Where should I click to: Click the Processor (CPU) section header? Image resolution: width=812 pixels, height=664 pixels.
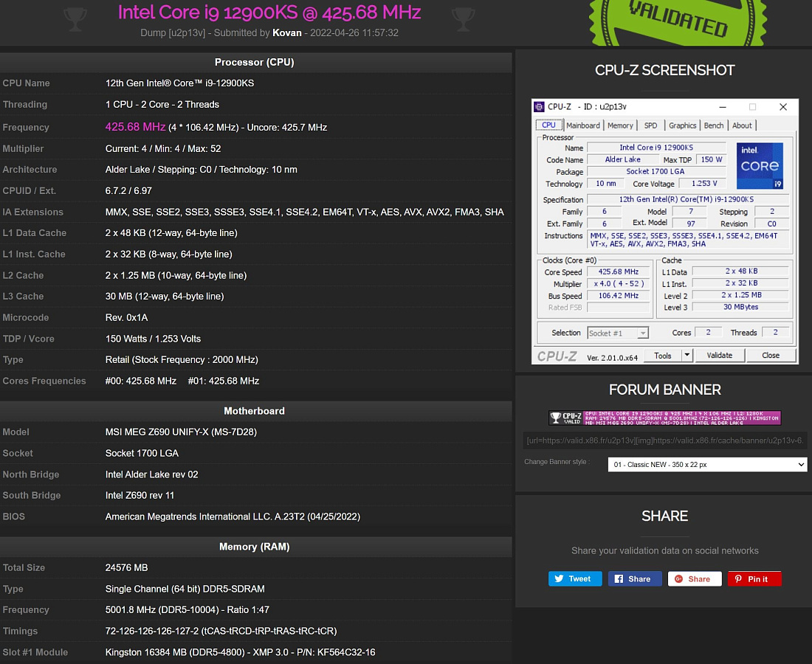[254, 62]
